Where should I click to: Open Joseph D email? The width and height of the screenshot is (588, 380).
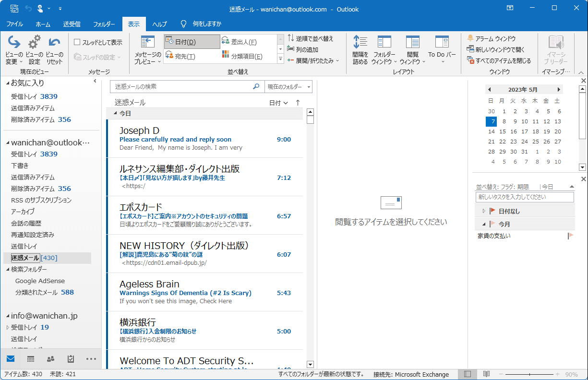coord(205,139)
